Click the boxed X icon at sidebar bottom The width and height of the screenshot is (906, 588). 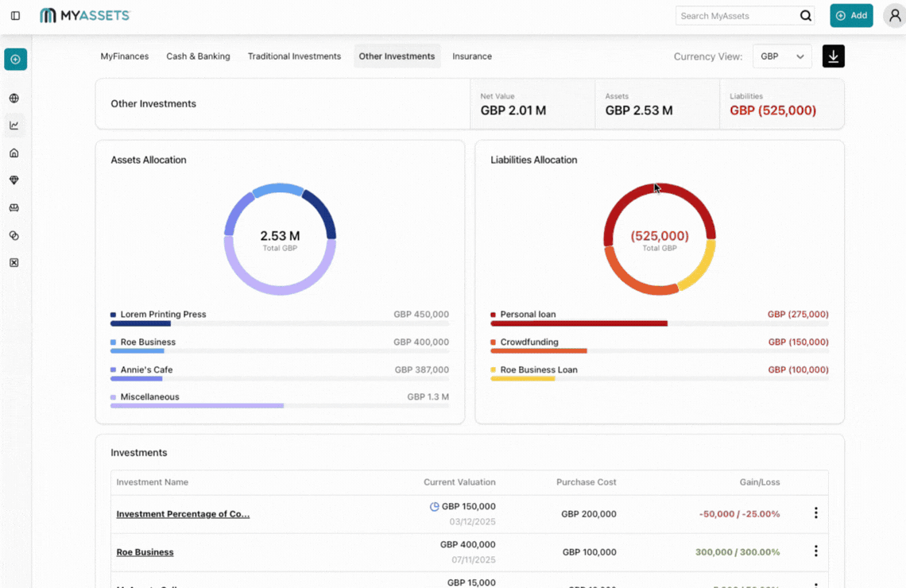point(14,262)
